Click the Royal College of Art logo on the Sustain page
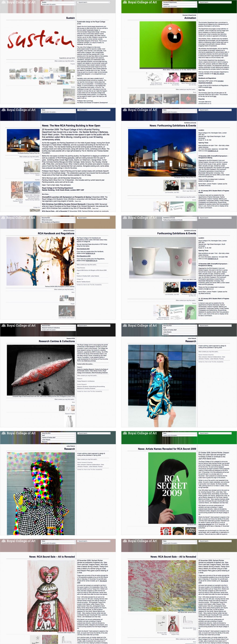Image resolution: width=237 pixels, height=644 pixels. point(18,2)
